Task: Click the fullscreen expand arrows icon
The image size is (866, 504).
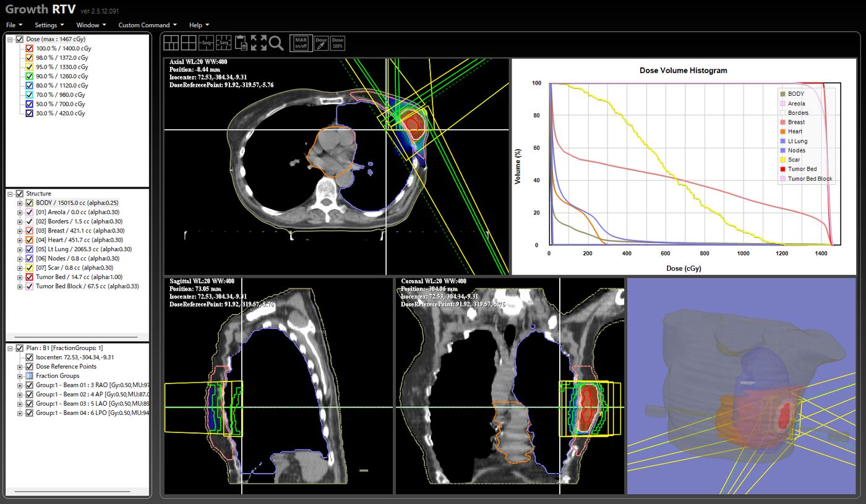Action: pyautogui.click(x=259, y=43)
